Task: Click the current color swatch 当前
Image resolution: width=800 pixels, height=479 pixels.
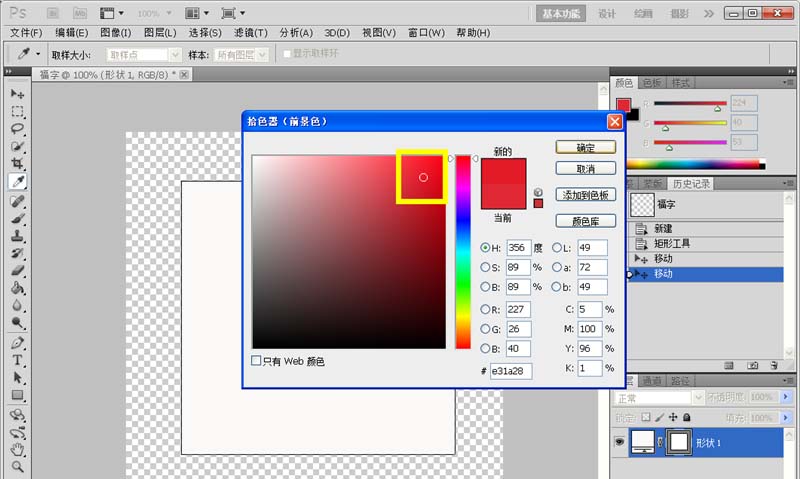Action: [503, 196]
